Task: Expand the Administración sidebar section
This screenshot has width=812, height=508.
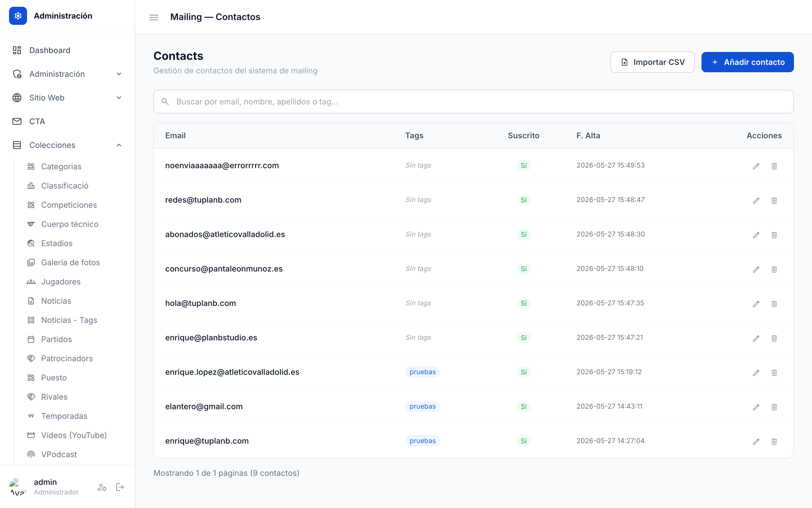Action: point(67,74)
